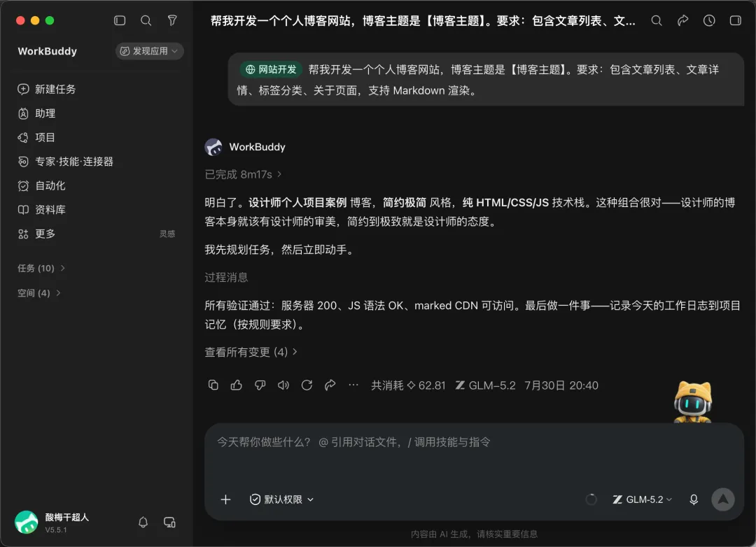Click the filter funnel icon
This screenshot has height=547, width=756.
(x=172, y=20)
